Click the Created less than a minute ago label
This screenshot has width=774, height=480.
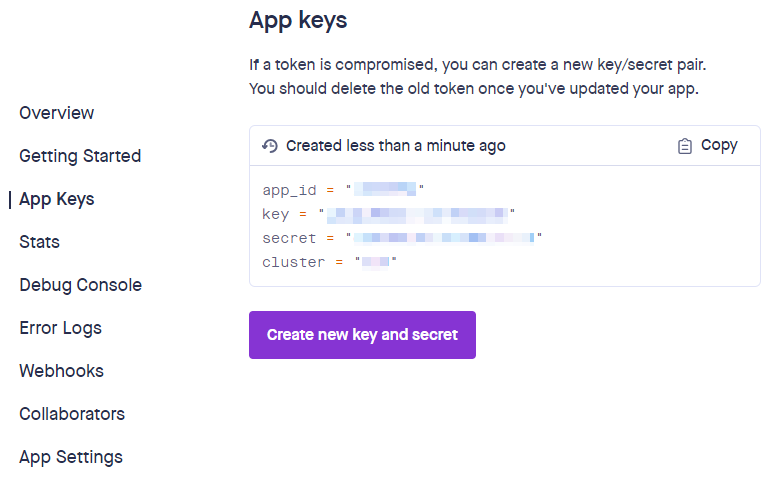[x=396, y=146]
